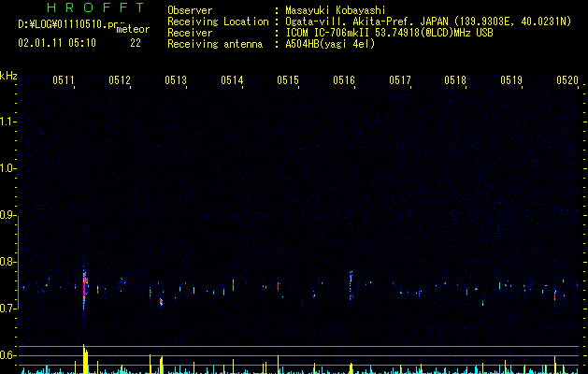Click the 0.7 kHz frequency label
The image size is (588, 374).
pyautogui.click(x=7, y=309)
